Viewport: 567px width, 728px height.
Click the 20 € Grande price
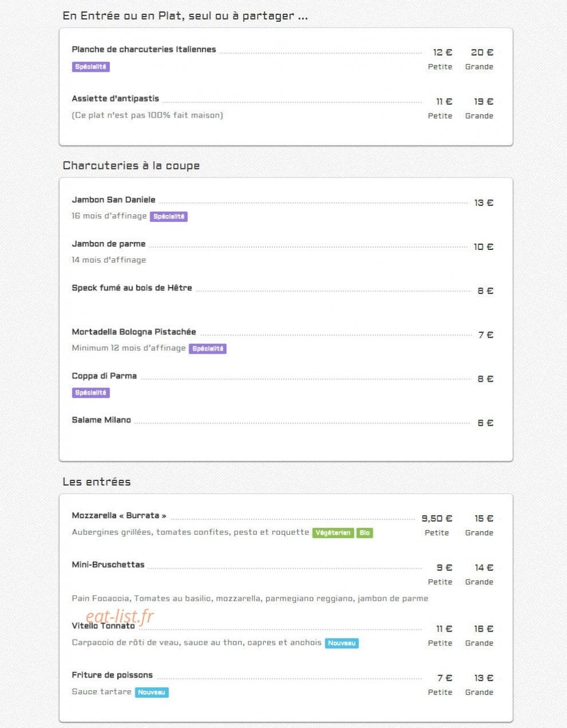click(x=482, y=52)
